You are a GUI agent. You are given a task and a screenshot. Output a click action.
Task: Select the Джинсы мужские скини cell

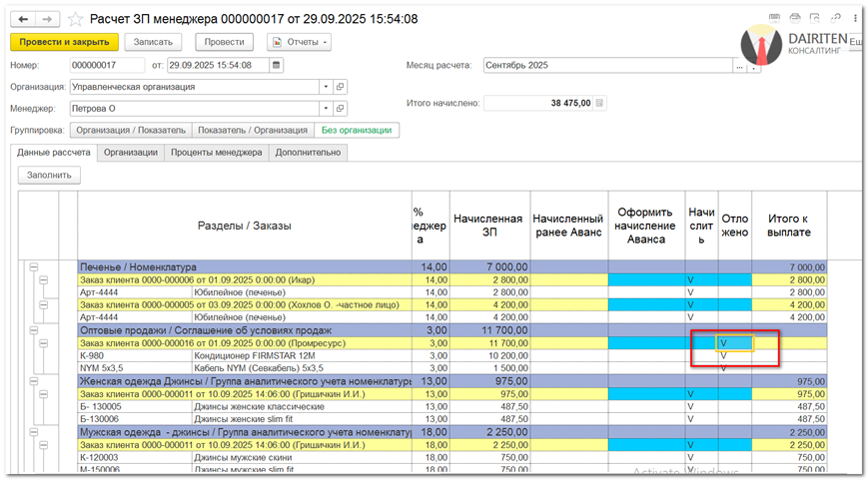[302, 457]
